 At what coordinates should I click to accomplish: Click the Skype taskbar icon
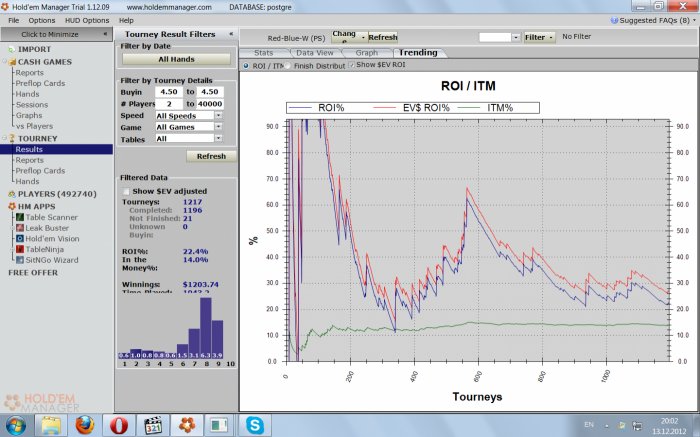pos(255,424)
